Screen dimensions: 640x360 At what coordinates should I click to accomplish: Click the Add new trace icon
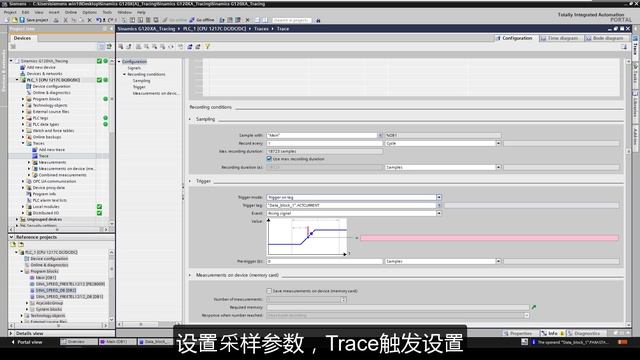point(35,149)
